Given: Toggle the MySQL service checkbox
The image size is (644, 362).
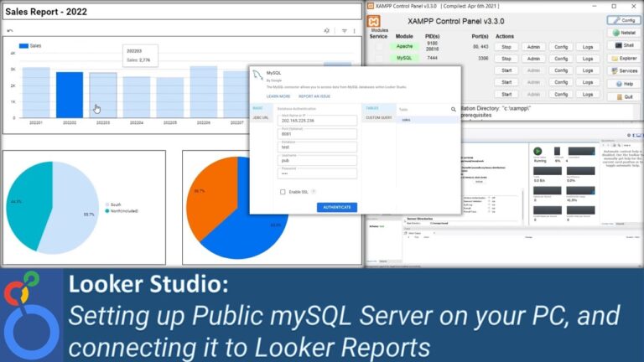Looking at the screenshot, I should (378, 59).
